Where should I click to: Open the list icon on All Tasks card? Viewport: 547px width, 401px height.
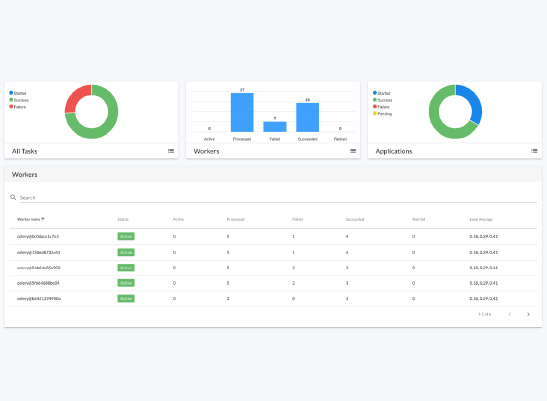[171, 151]
